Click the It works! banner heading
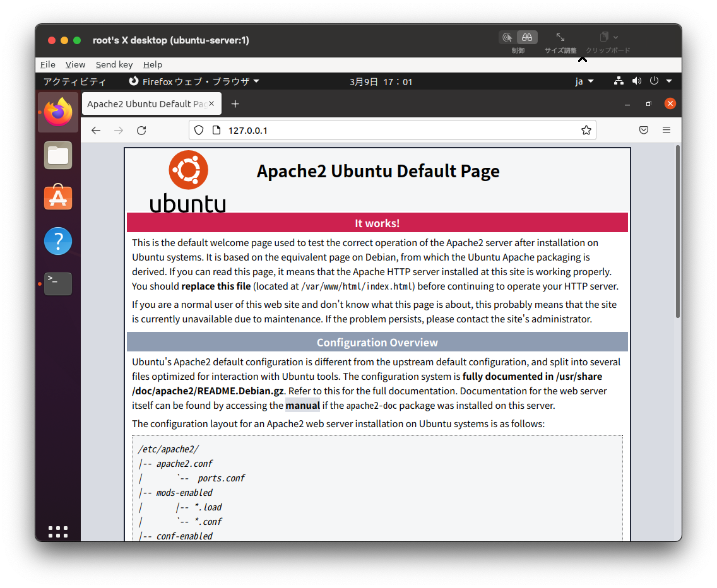717x588 pixels. tap(377, 223)
